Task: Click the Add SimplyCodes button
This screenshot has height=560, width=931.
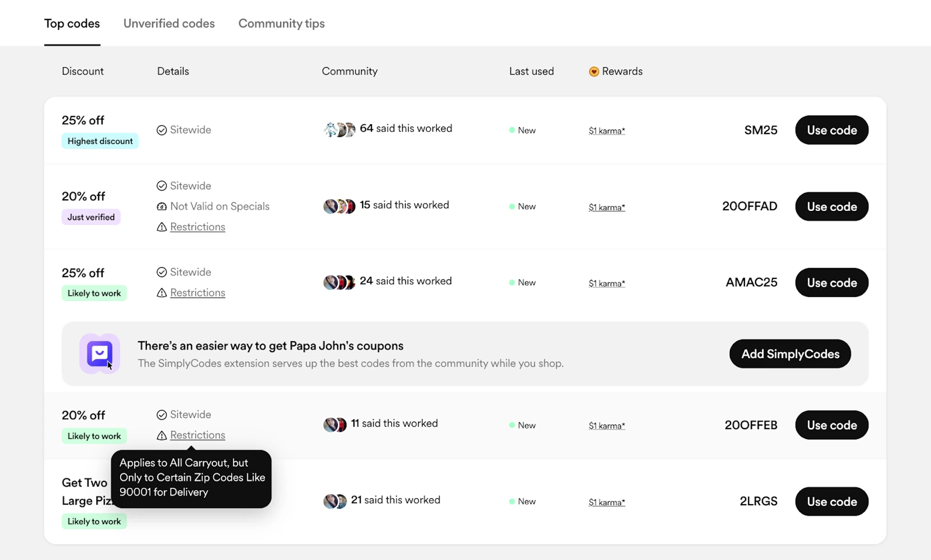Action: point(790,354)
